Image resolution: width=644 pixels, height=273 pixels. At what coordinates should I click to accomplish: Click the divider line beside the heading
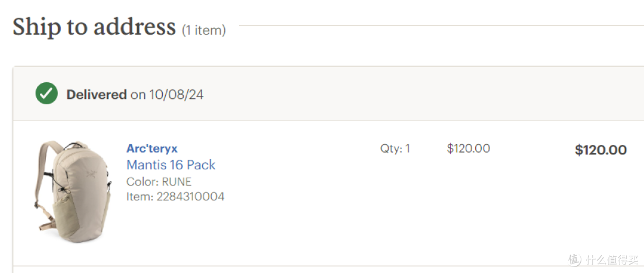[x=441, y=26]
